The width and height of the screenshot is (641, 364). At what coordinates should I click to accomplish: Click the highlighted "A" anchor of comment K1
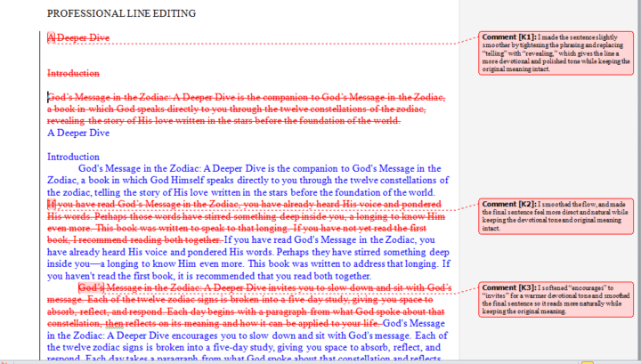[51, 38]
